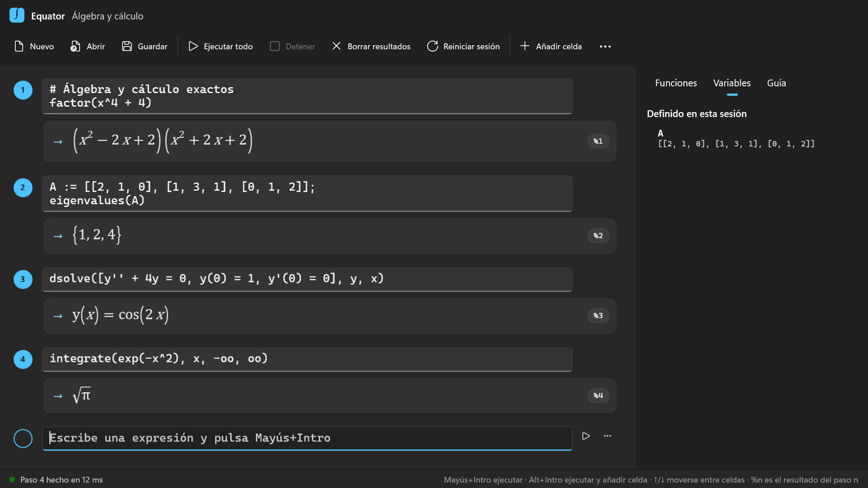Create a new document with Nuevo

coord(34,46)
